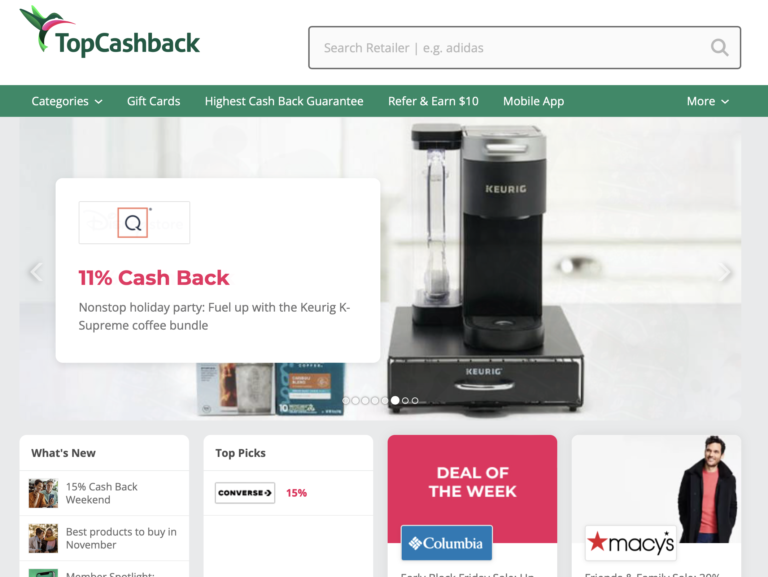Image resolution: width=768 pixels, height=577 pixels.
Task: Select the active filled carousel dot
Action: (x=395, y=401)
